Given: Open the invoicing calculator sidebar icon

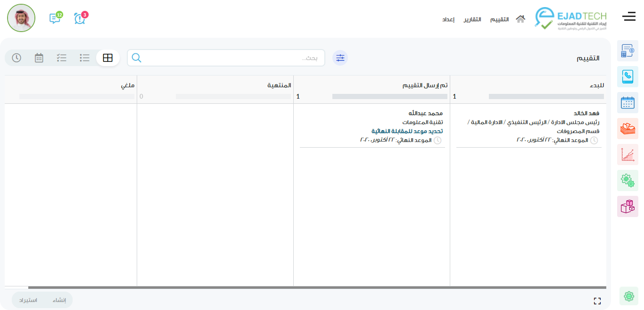Looking at the screenshot, I should 627,51.
